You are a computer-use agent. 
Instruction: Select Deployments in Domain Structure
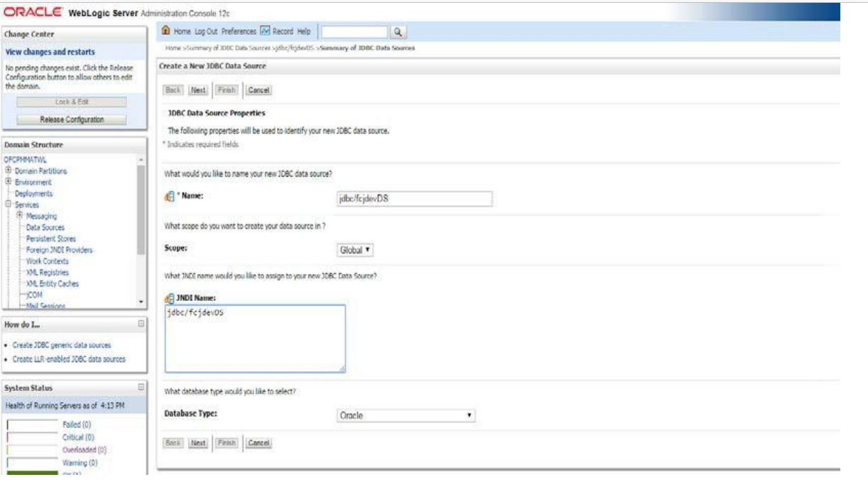(35, 194)
